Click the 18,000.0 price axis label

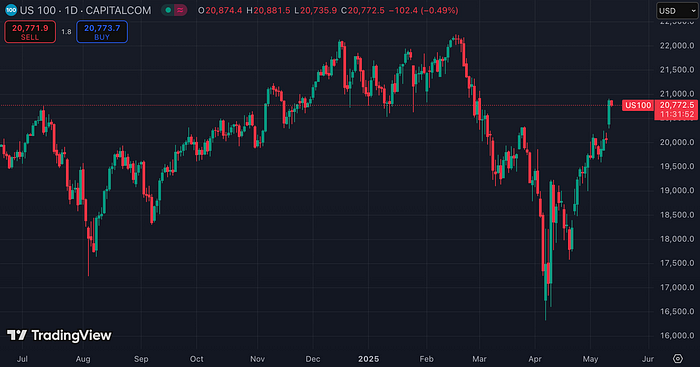click(677, 239)
